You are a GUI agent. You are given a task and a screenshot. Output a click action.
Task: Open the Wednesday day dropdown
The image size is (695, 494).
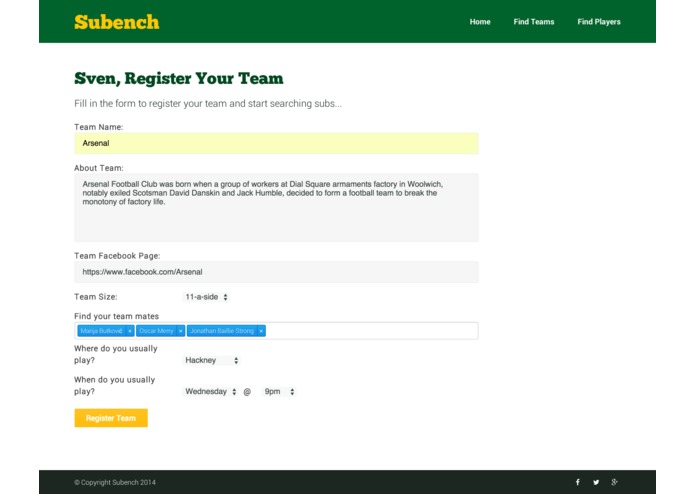[210, 391]
